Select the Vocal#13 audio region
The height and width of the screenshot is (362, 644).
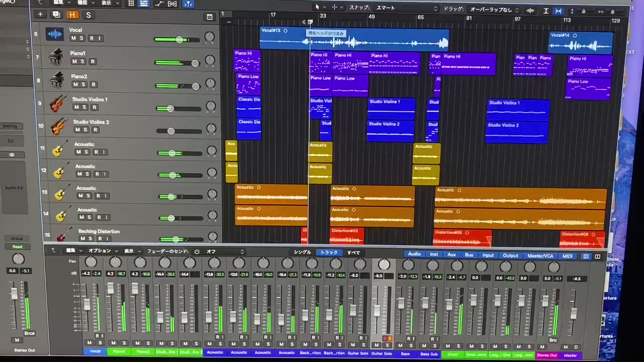click(x=354, y=39)
